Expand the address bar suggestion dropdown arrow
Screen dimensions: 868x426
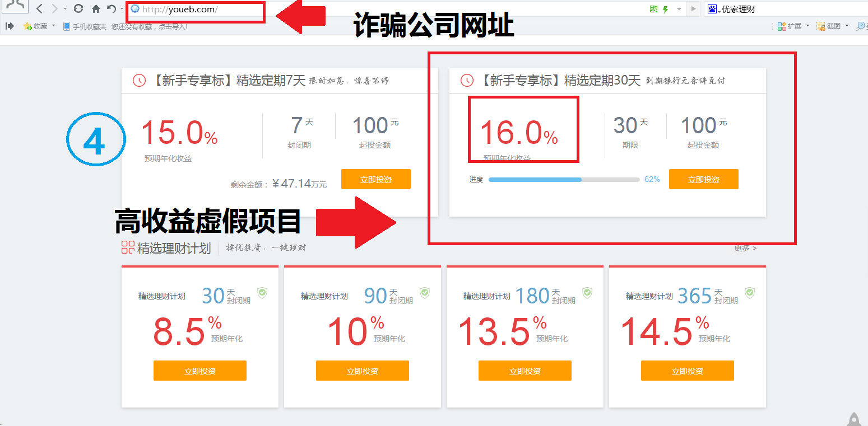pos(679,9)
